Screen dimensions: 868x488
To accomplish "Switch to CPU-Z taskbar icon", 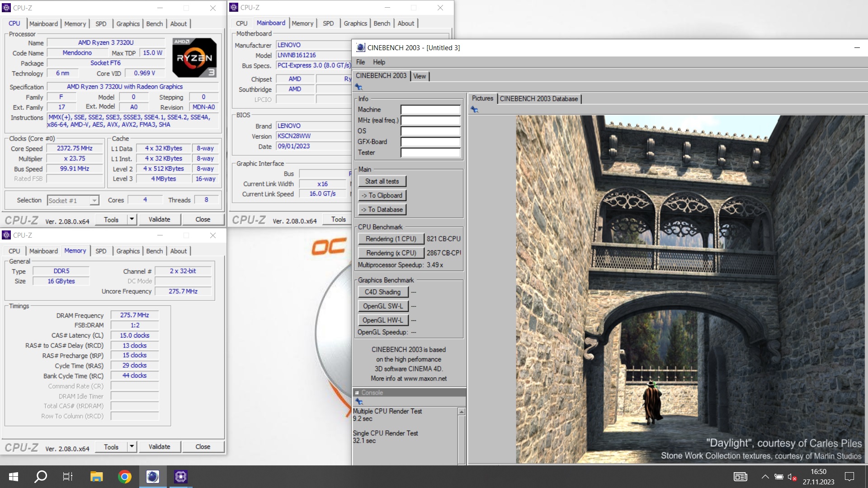I will coord(180,476).
